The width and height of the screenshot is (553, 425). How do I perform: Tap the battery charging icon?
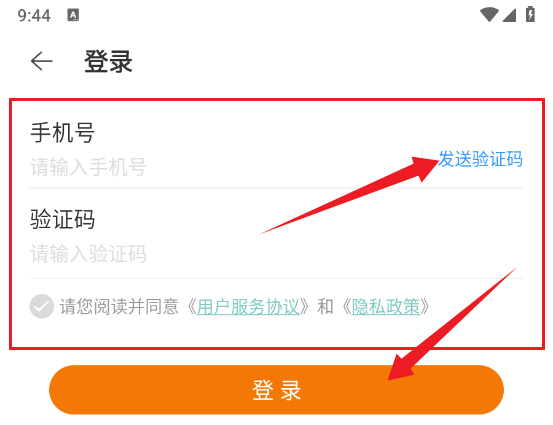pyautogui.click(x=530, y=14)
